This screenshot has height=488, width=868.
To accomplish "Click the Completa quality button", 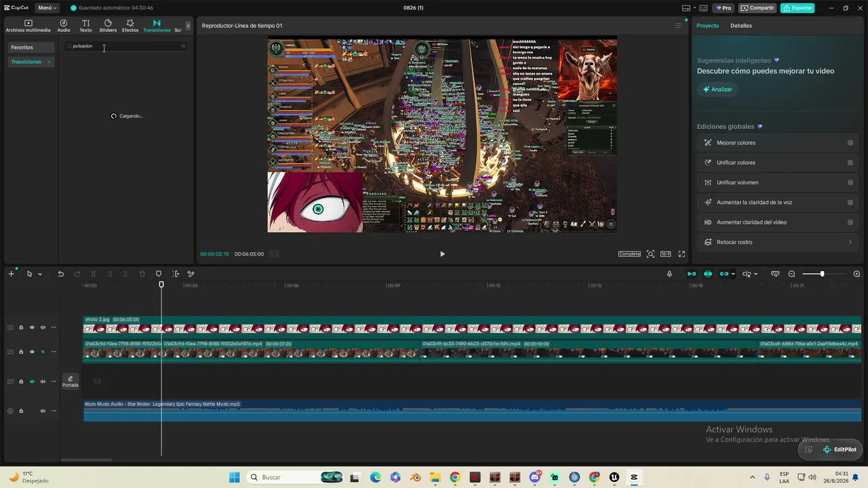I will click(x=629, y=254).
